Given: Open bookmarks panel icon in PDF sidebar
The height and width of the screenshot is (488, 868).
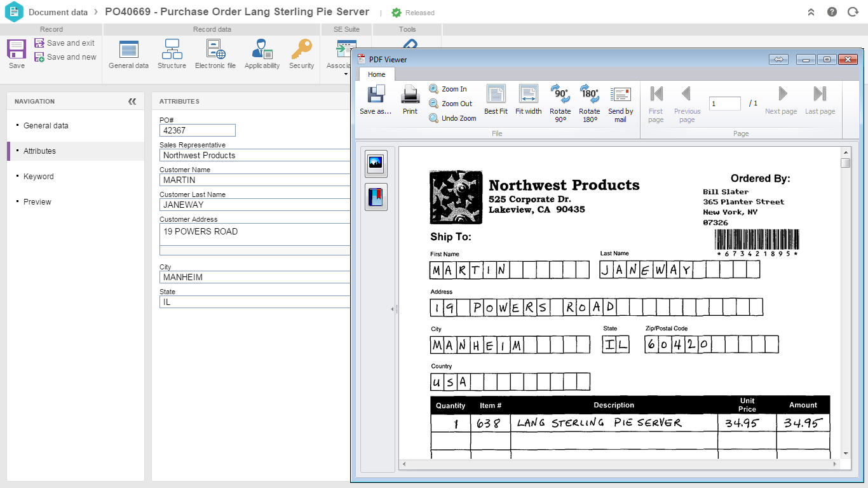Looking at the screenshot, I should pos(376,198).
